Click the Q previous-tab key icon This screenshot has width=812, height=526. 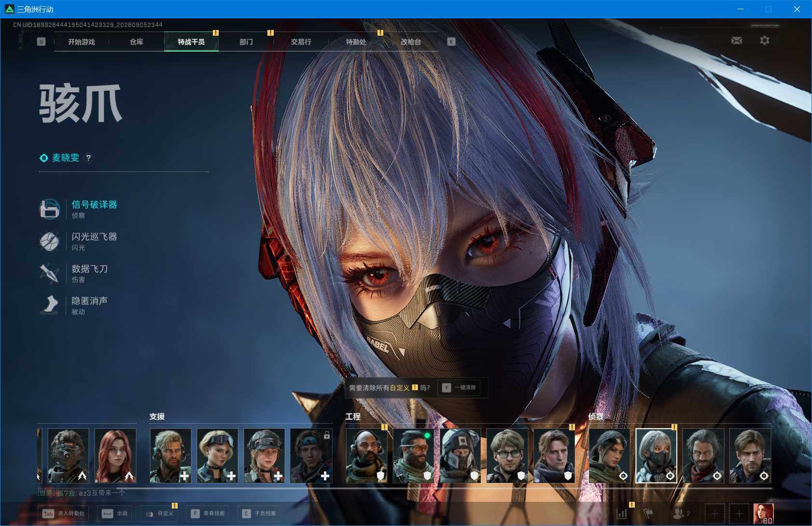coord(41,42)
